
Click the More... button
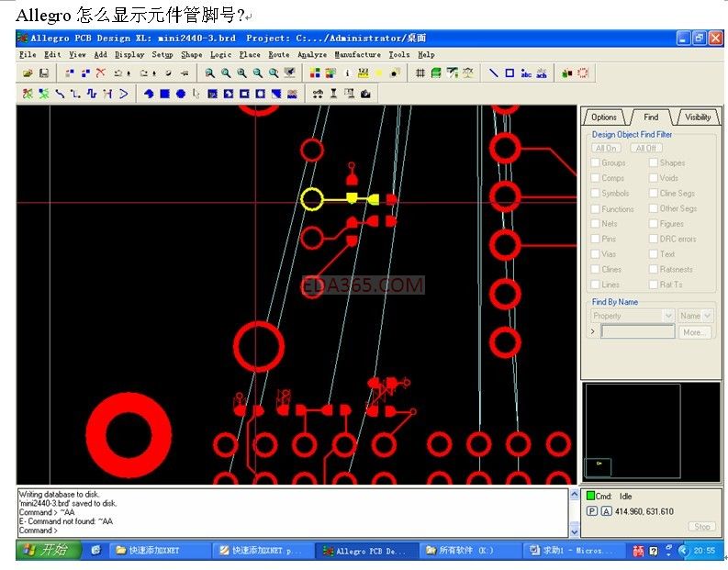tap(694, 332)
